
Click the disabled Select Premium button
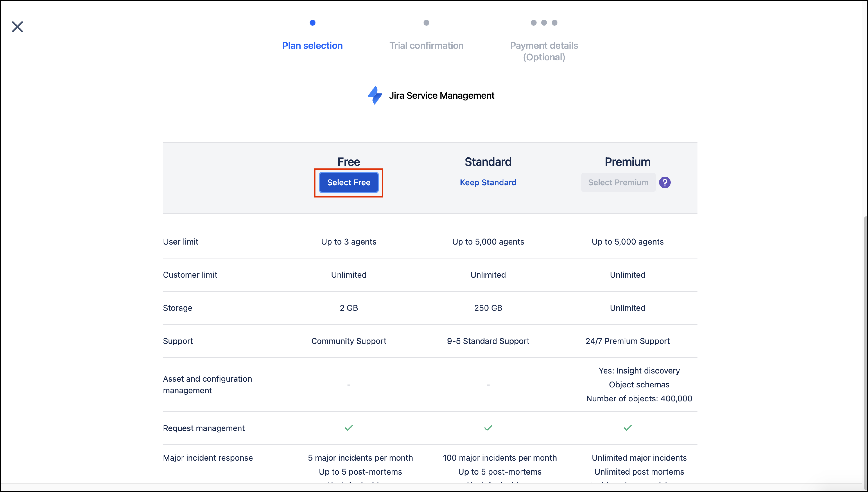click(618, 183)
